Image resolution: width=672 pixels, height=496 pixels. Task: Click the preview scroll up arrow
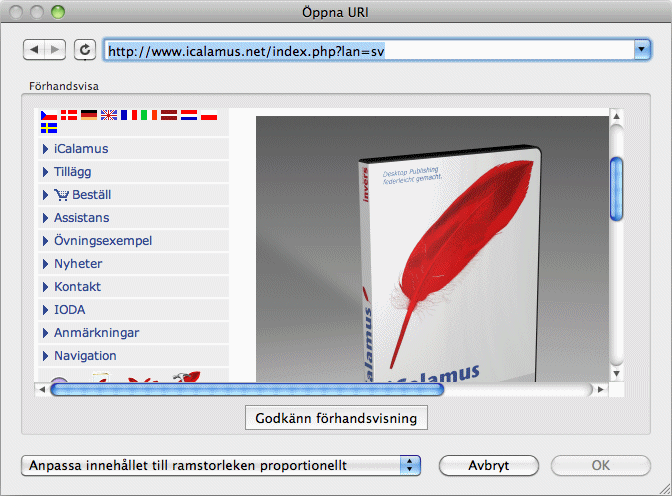[x=616, y=116]
